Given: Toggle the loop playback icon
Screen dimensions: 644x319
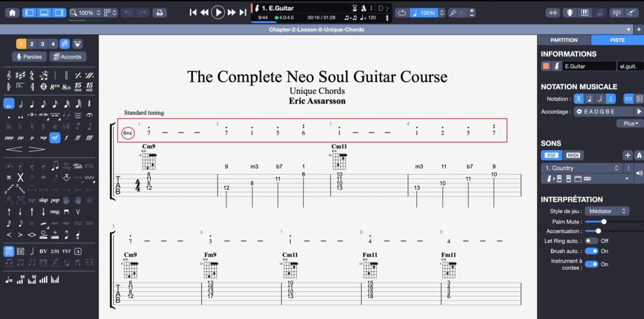Looking at the screenshot, I should coord(402,13).
